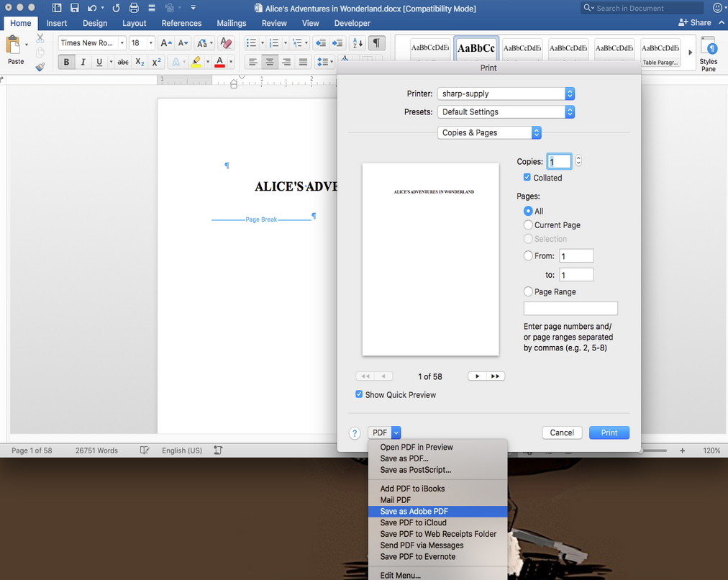Open the font size dropdown showing 18
Viewport: 728px width, 580px height.
pyautogui.click(x=150, y=43)
